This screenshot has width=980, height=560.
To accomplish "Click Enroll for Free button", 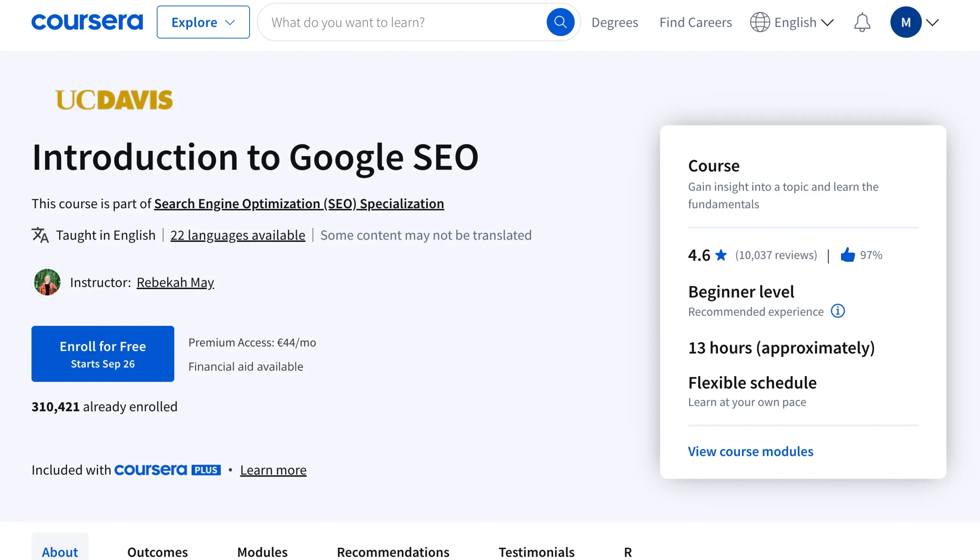I will (103, 354).
